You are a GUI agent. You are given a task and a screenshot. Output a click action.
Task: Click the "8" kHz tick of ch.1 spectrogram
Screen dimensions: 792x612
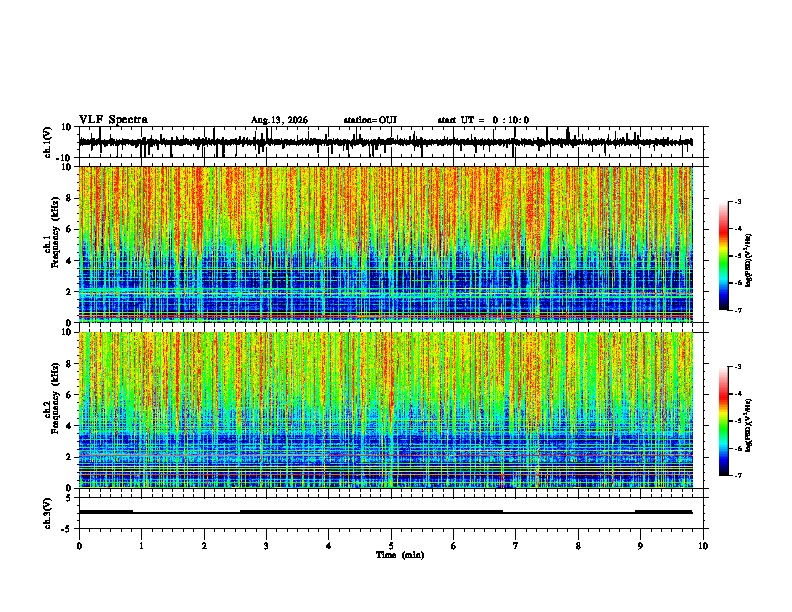69,198
